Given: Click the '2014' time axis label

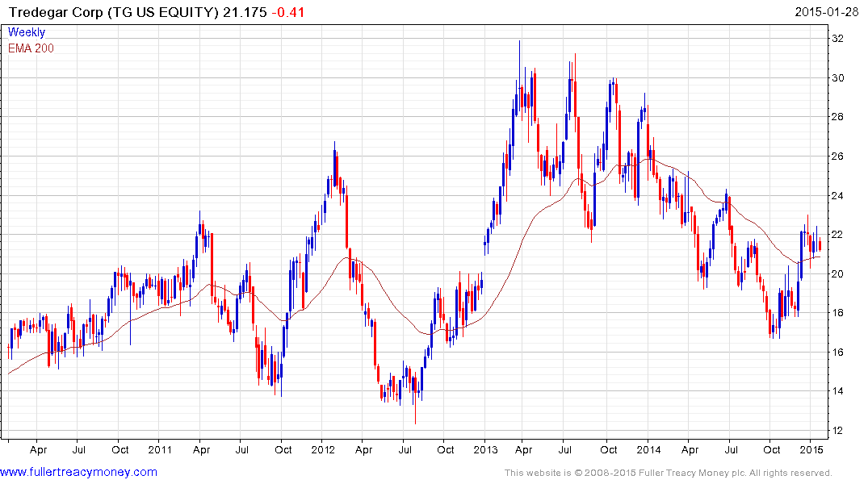Looking at the screenshot, I should point(648,449).
